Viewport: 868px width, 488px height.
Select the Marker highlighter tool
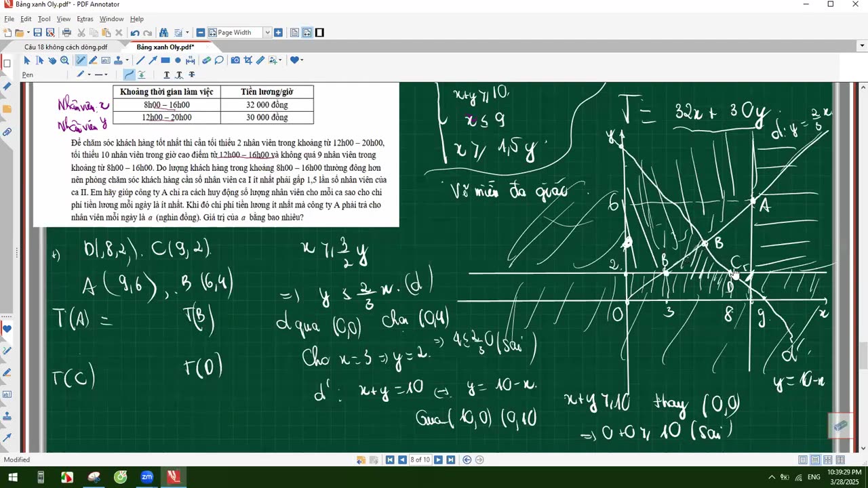coord(93,60)
